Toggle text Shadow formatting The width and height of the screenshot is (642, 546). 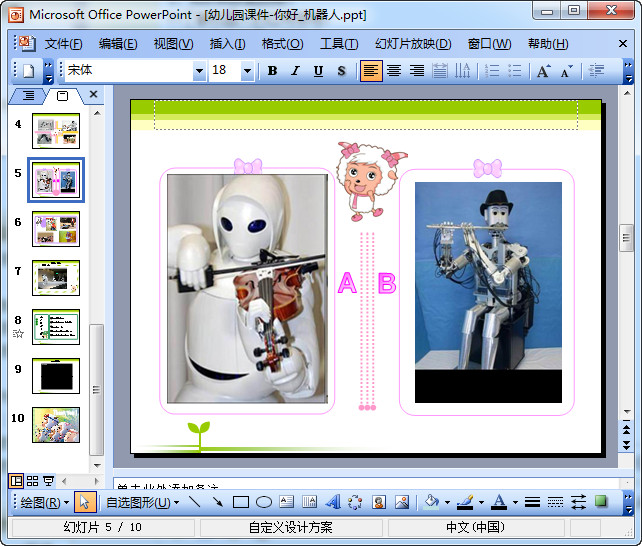(341, 71)
